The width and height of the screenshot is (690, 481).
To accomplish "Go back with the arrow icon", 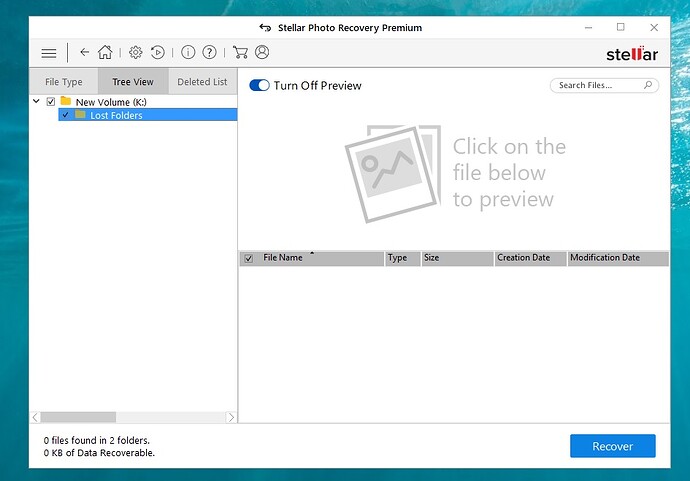I will point(84,52).
